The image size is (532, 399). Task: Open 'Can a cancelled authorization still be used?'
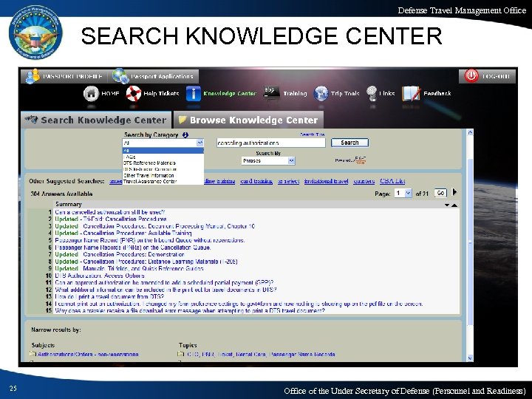tap(109, 212)
